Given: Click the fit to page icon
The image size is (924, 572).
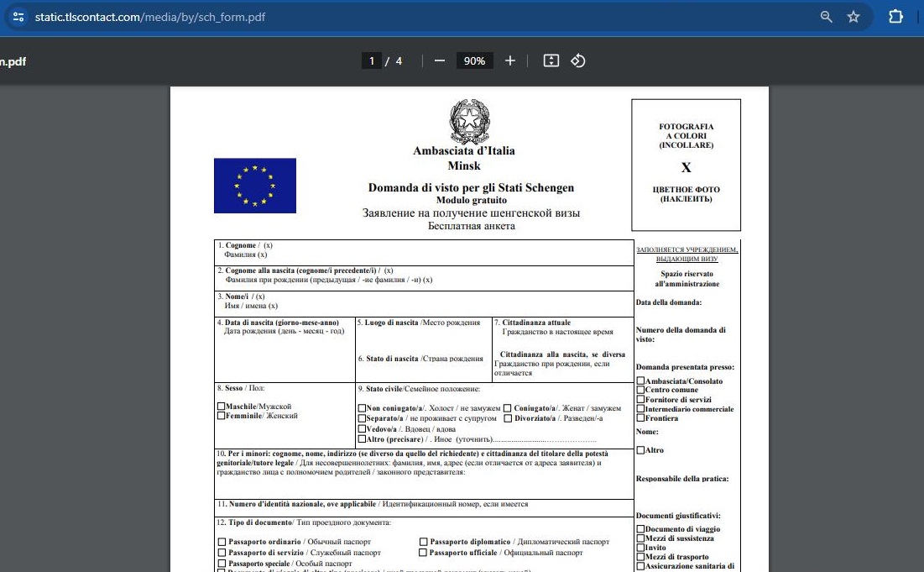Looking at the screenshot, I should 551,60.
